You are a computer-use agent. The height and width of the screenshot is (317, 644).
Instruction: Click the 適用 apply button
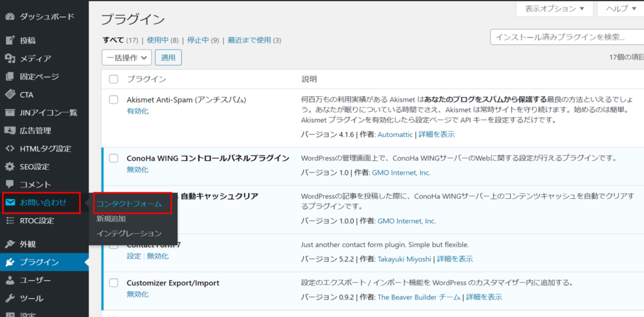tap(169, 58)
